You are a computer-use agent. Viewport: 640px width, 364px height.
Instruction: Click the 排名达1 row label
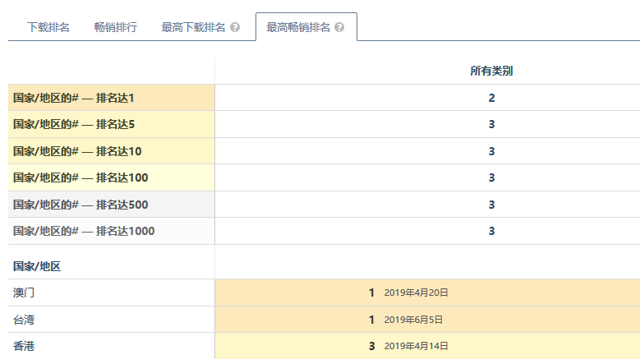[x=74, y=98]
